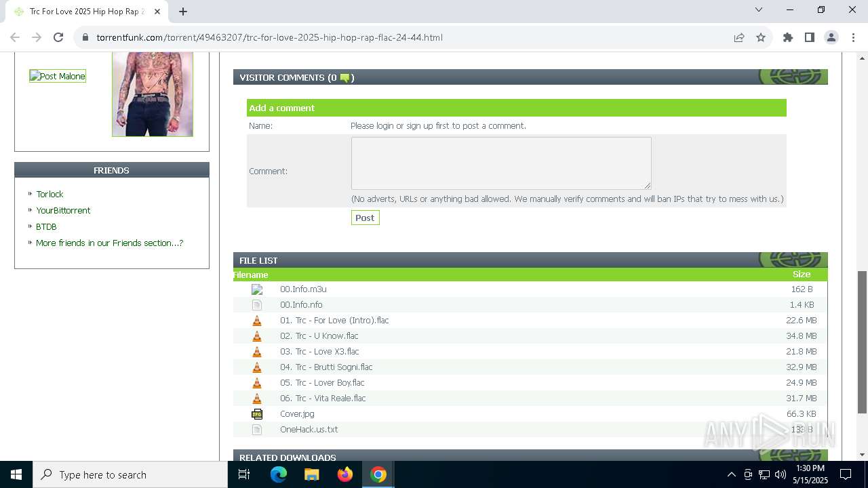Open the BTDB link
Image resolution: width=868 pixels, height=488 pixels.
(46, 226)
